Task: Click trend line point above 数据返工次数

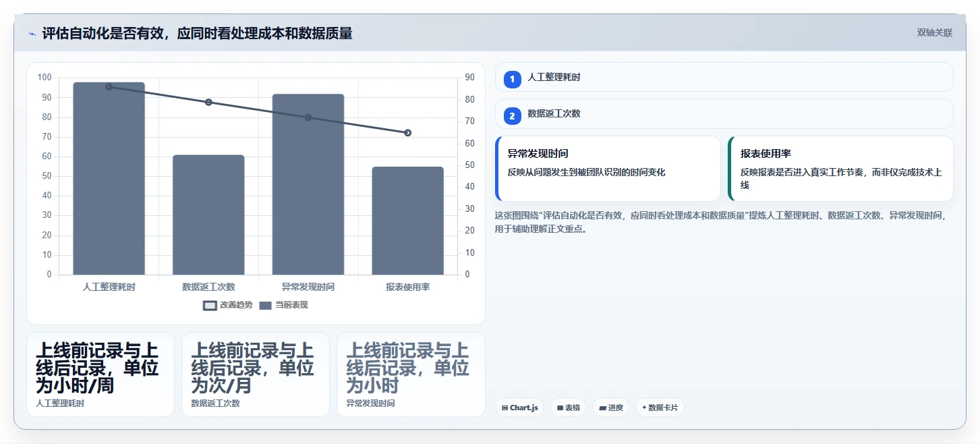Action: click(208, 103)
